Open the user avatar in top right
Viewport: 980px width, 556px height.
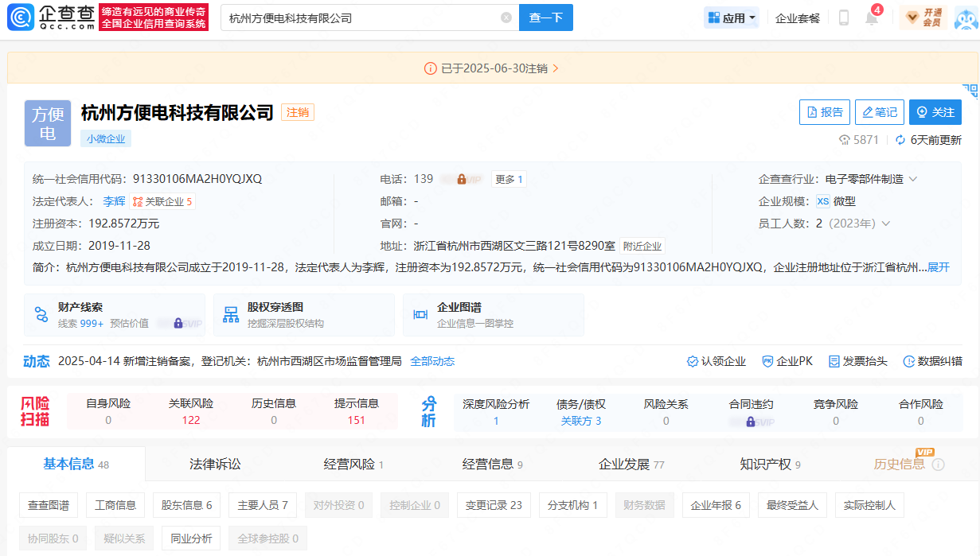pyautogui.click(x=965, y=17)
